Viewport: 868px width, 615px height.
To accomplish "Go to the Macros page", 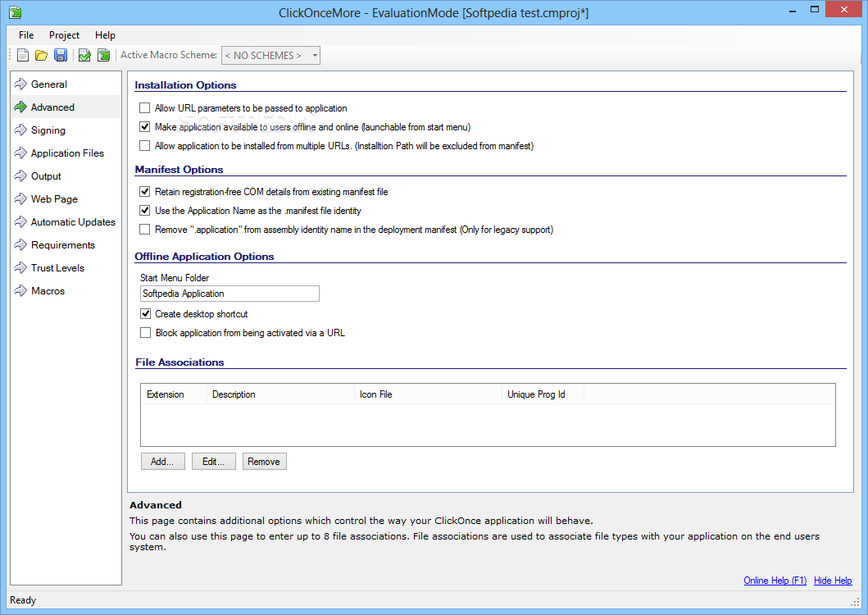I will [x=48, y=291].
